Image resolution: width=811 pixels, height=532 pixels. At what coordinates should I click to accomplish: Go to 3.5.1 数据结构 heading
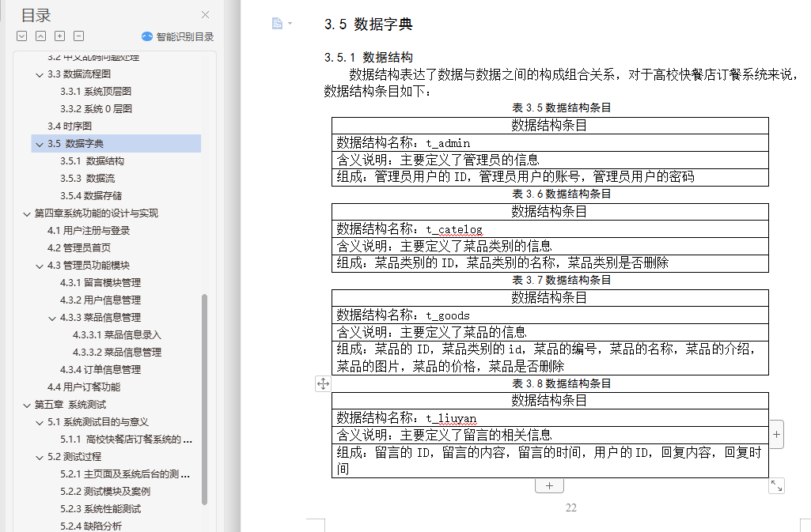(x=92, y=161)
